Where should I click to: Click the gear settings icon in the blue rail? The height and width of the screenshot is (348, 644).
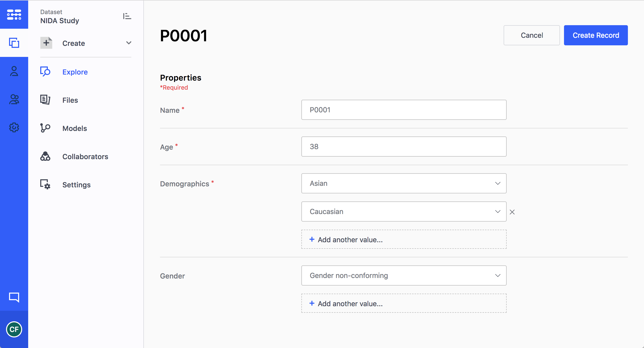14,127
